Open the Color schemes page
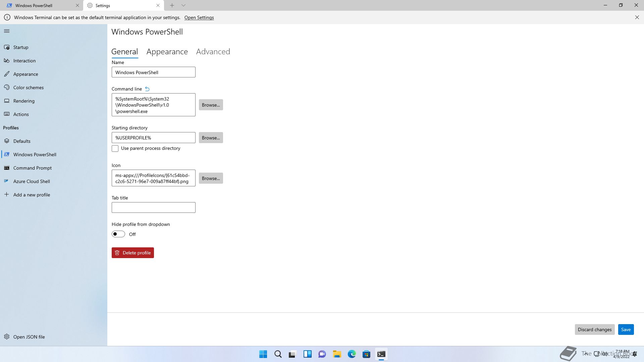Image resolution: width=644 pixels, height=362 pixels. coord(54,87)
